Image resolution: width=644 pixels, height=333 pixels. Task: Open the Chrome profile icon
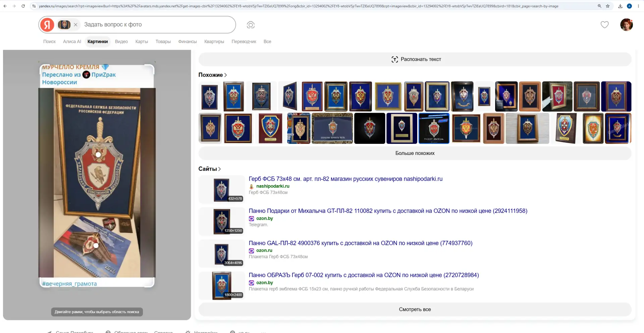629,6
